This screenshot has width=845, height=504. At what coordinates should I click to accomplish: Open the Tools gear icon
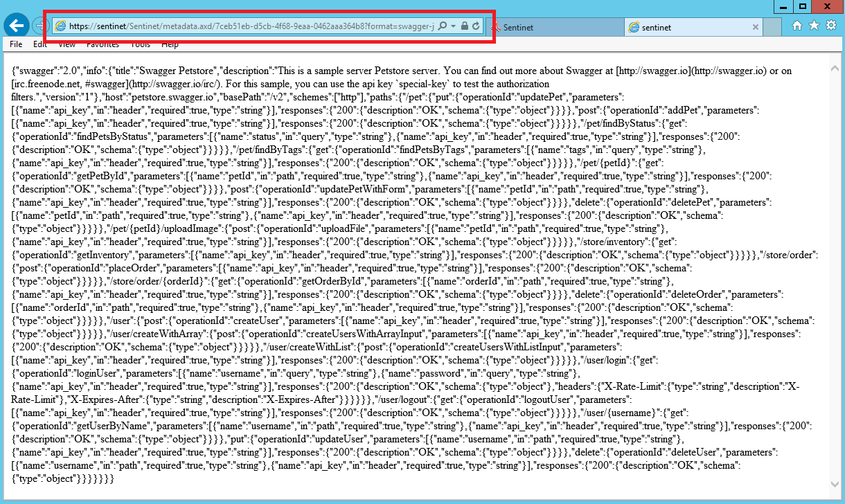pyautogui.click(x=832, y=26)
